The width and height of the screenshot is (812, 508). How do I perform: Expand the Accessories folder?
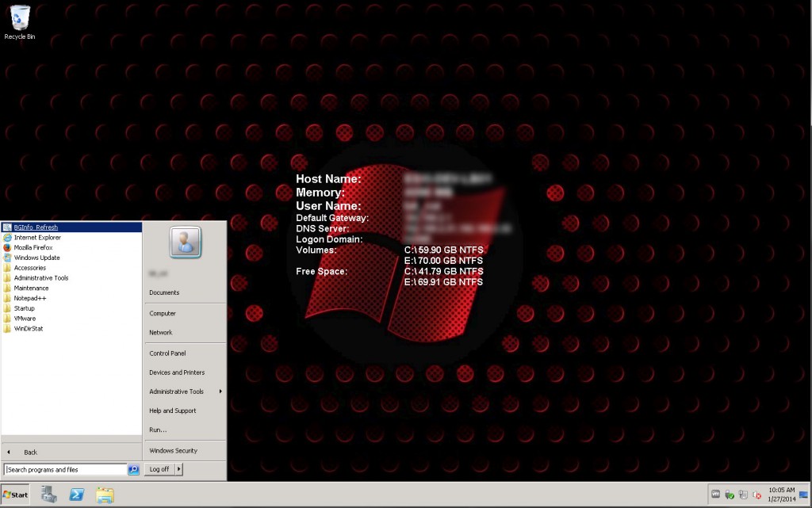coord(33,267)
